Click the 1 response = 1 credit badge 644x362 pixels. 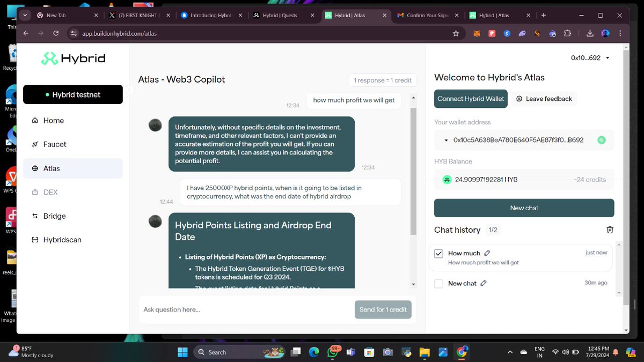(382, 80)
